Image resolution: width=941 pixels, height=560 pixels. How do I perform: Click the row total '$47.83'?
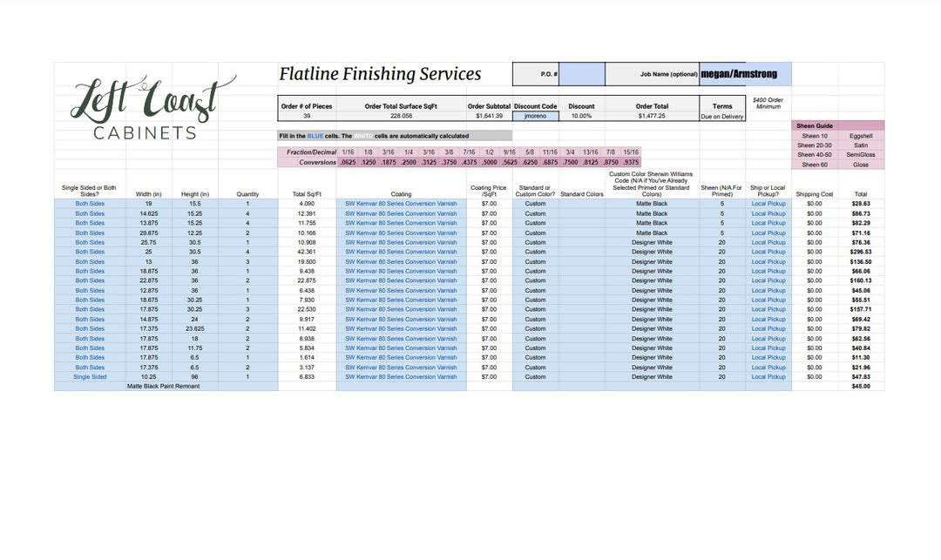click(x=861, y=377)
